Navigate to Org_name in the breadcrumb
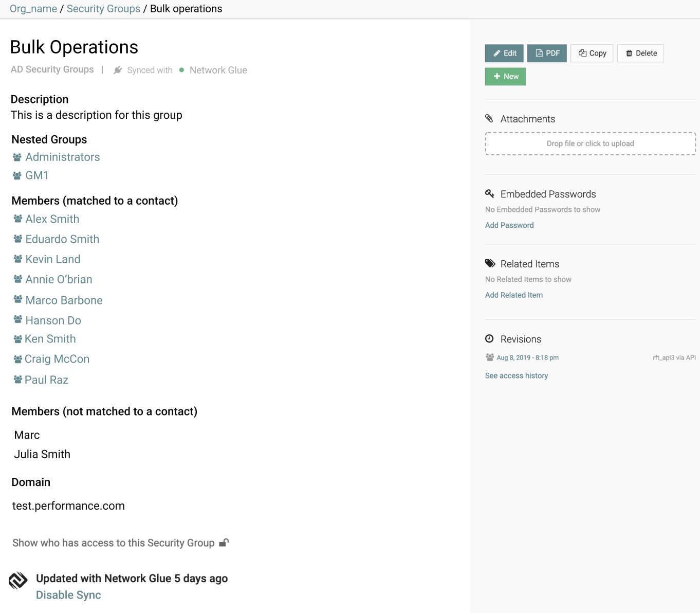 point(33,8)
